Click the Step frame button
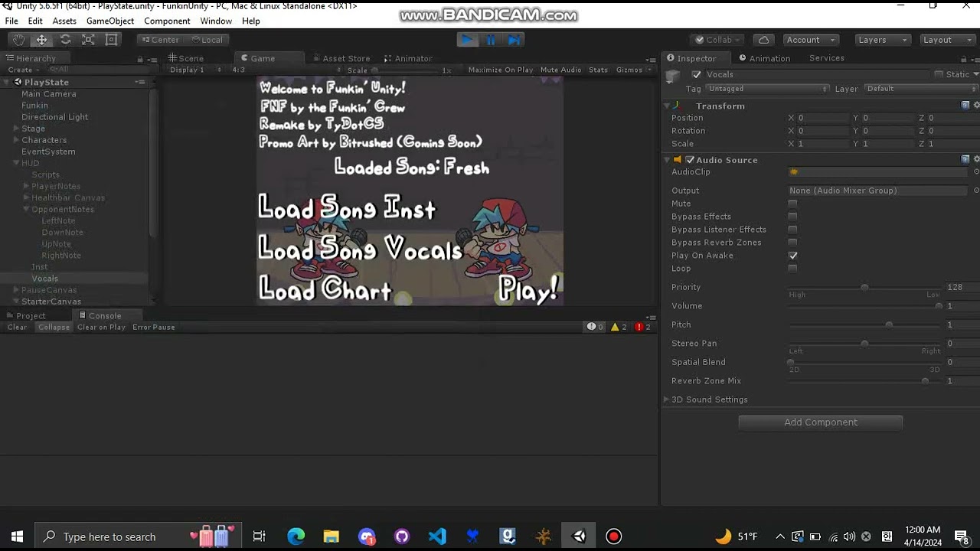 (514, 40)
